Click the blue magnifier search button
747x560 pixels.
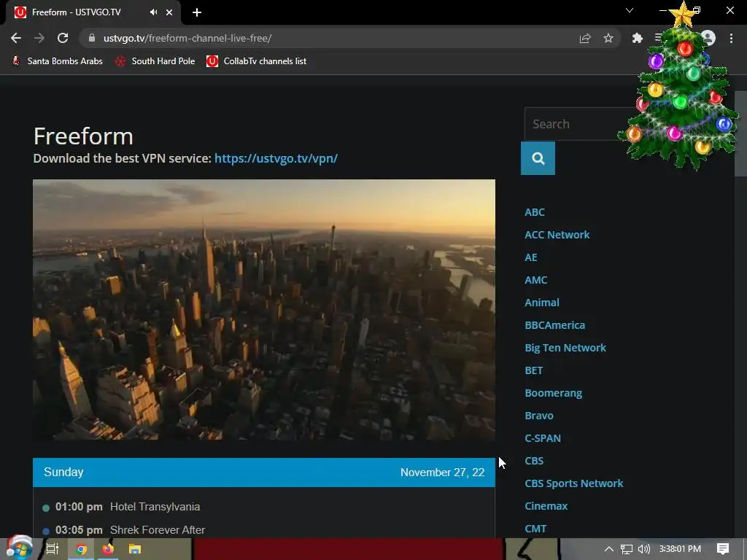coord(538,158)
